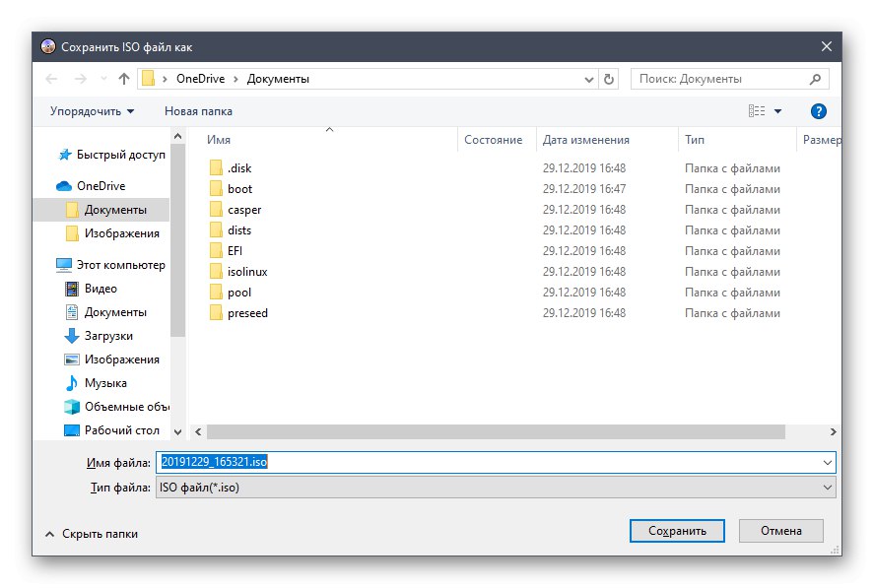874x588 pixels.
Task: Refresh the current folder view
Action: click(x=609, y=79)
